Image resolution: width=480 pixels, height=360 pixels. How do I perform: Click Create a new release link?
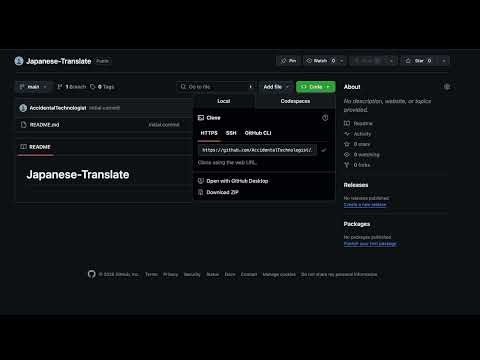[365, 204]
